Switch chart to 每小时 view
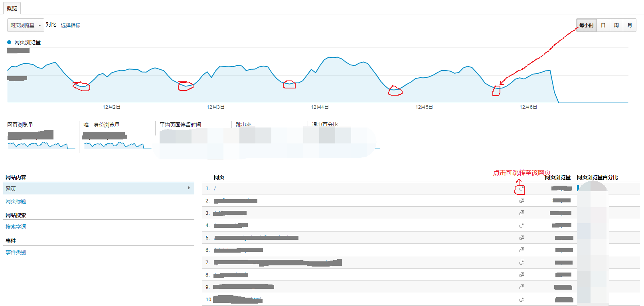Image resolution: width=644 pixels, height=306 pixels. (x=586, y=25)
